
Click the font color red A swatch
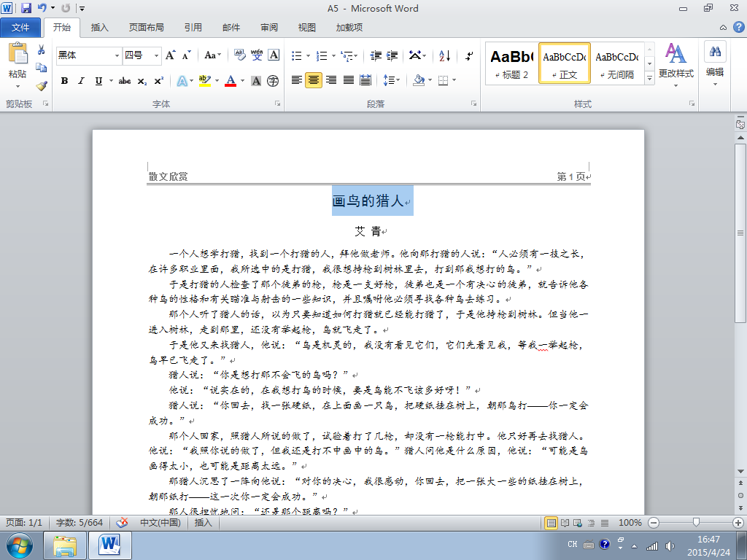tap(231, 81)
